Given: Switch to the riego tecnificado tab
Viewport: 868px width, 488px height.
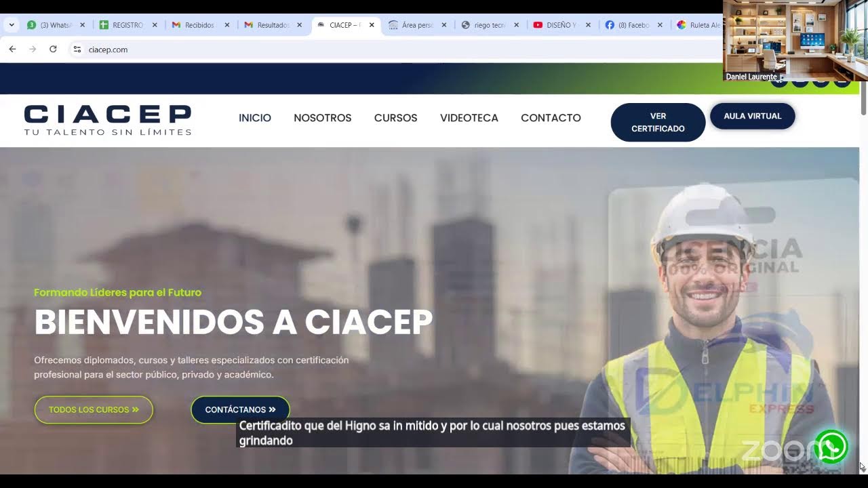Looking at the screenshot, I should 483,25.
